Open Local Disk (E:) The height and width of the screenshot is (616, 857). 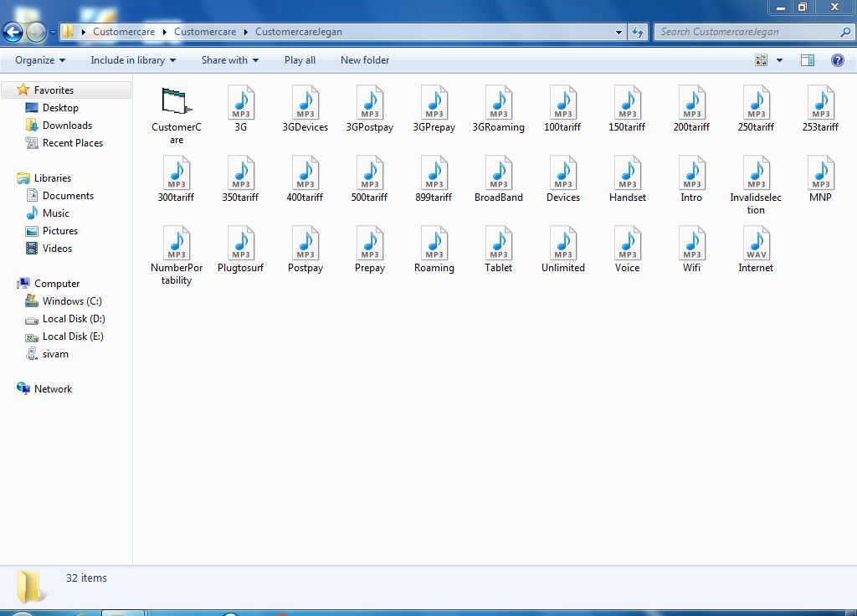[73, 336]
